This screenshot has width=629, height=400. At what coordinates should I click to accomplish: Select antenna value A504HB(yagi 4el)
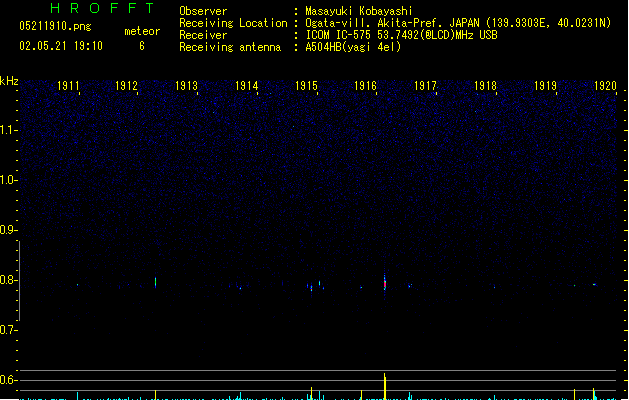(353, 47)
